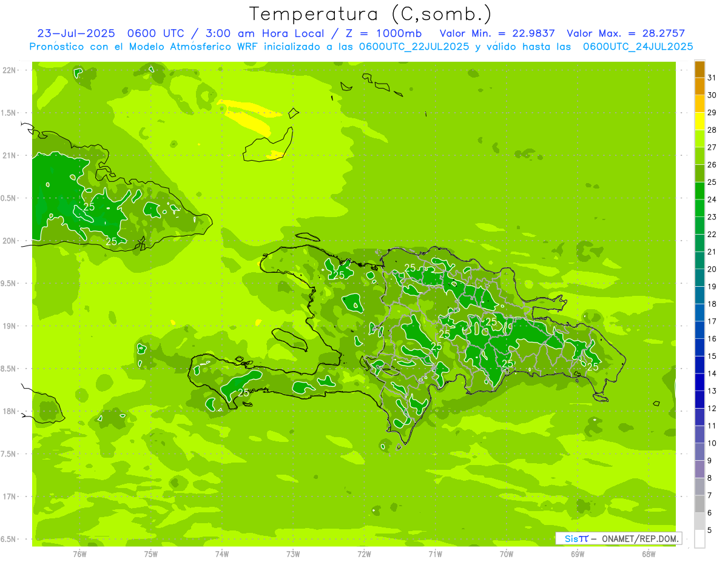Click the yellow legend swatch between 28 and 29
This screenshot has height=562, width=728.
coord(699,121)
